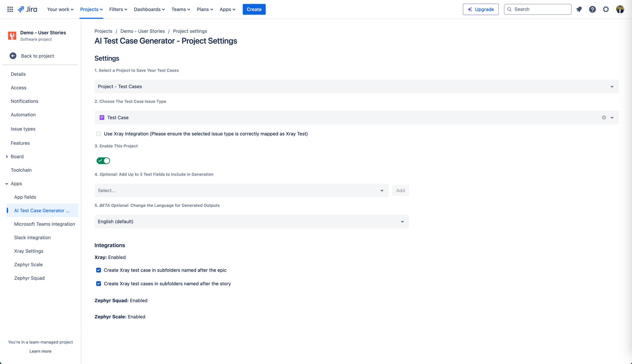Open the Filters menu

click(x=118, y=9)
